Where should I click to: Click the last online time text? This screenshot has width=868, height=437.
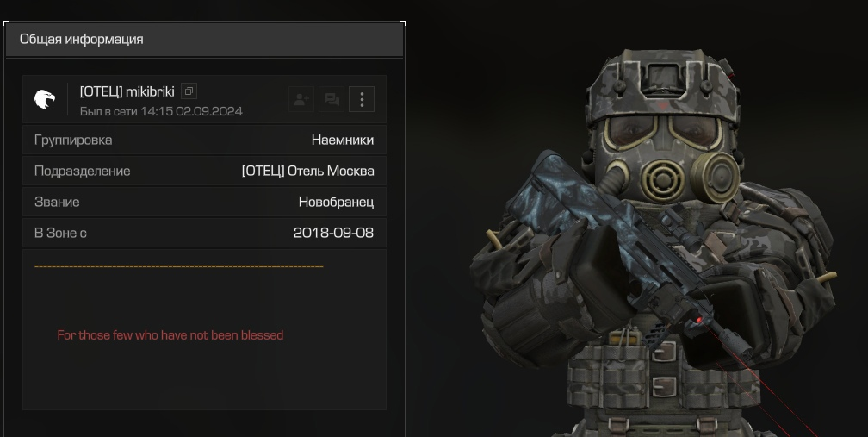pyautogui.click(x=161, y=111)
